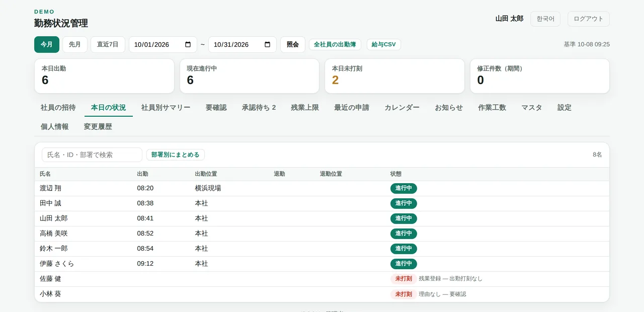Viewport: 644px width, 312px height.
Task: Open the お知らせ tab
Action: 449,107
